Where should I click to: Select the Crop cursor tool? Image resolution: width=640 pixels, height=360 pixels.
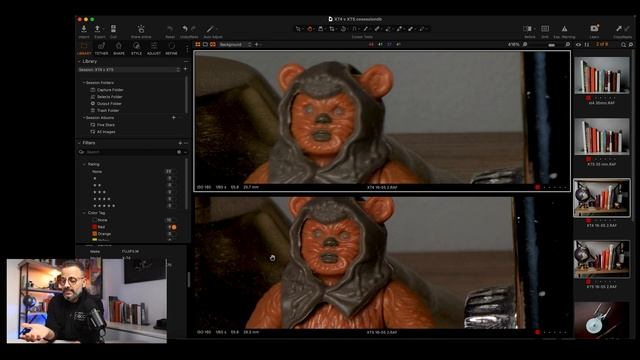332,29
